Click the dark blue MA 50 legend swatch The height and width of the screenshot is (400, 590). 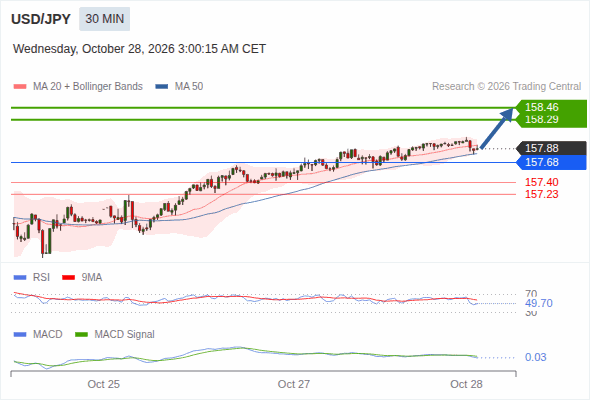point(161,87)
